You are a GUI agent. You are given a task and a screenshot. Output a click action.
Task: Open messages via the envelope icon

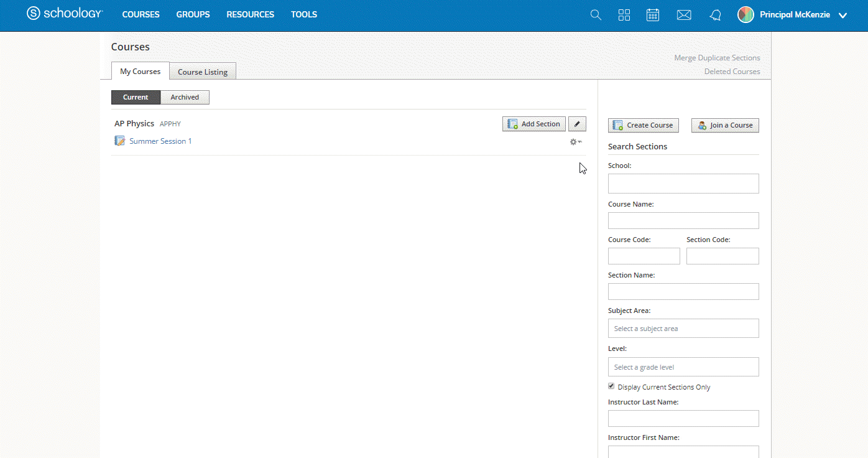[683, 14]
